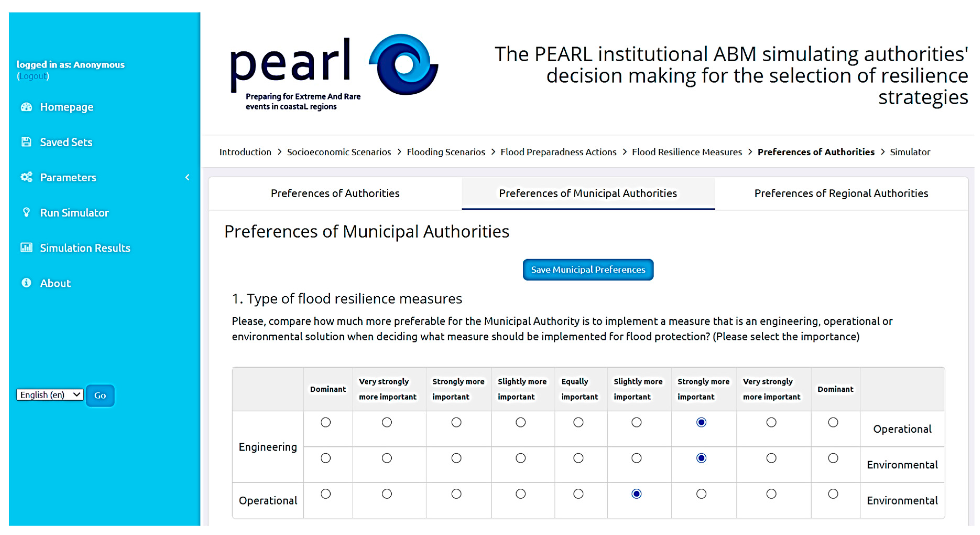Click the Simulation Results chart icon

click(x=26, y=248)
